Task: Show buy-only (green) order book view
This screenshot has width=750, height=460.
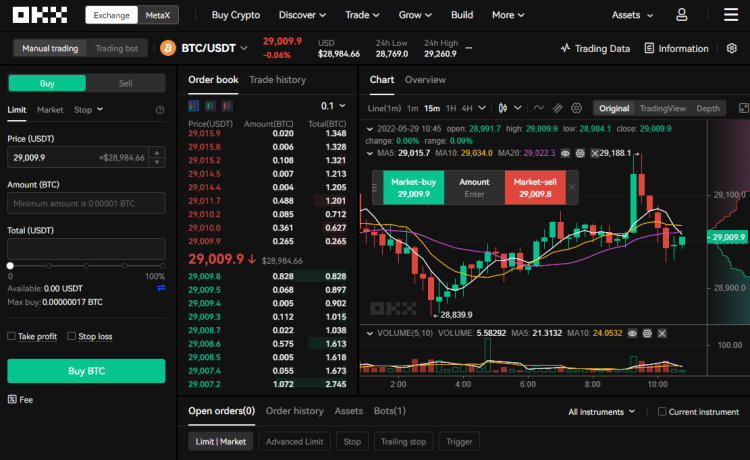Action: [x=210, y=106]
